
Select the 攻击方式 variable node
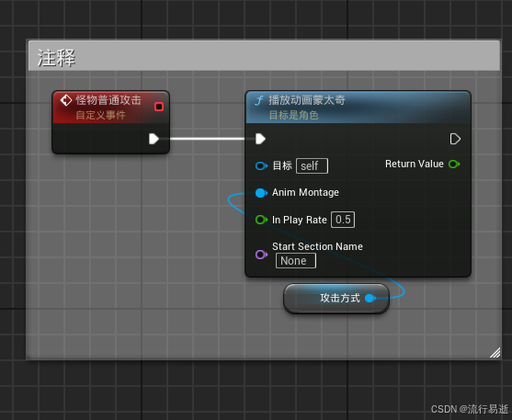point(336,298)
